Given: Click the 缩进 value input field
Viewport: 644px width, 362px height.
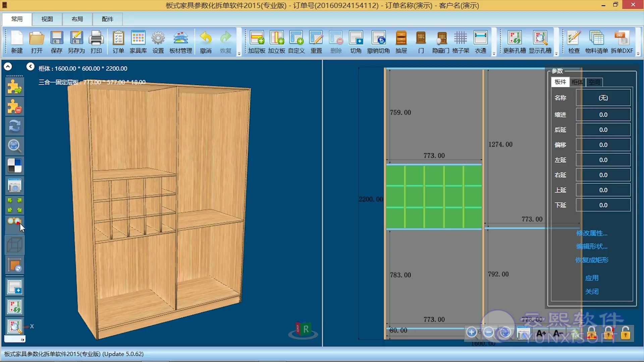Looking at the screenshot, I should coord(603,115).
